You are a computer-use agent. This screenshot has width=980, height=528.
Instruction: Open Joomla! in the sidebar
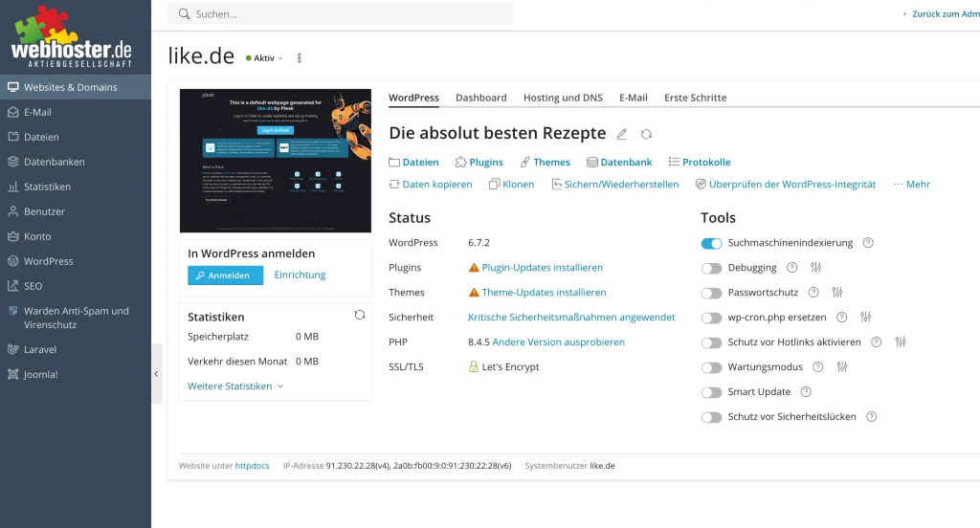coord(76,374)
